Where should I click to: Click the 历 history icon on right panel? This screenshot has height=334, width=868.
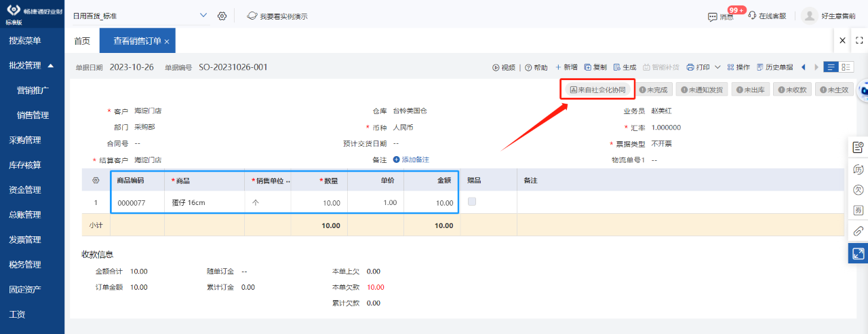point(858,168)
